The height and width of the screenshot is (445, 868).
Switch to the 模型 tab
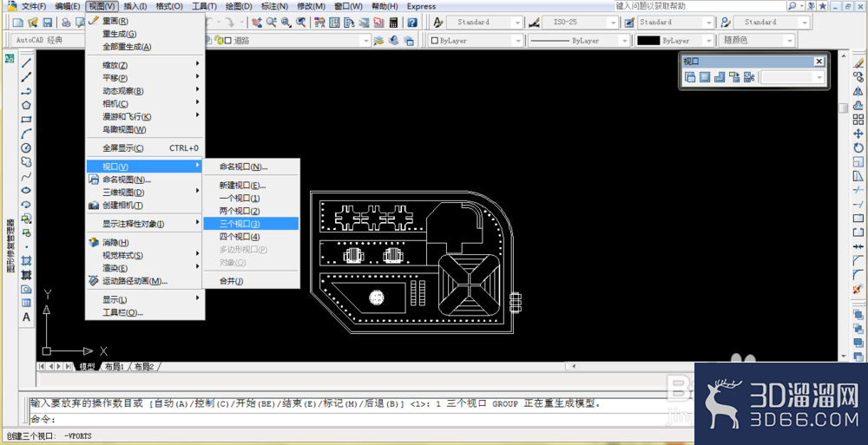87,366
